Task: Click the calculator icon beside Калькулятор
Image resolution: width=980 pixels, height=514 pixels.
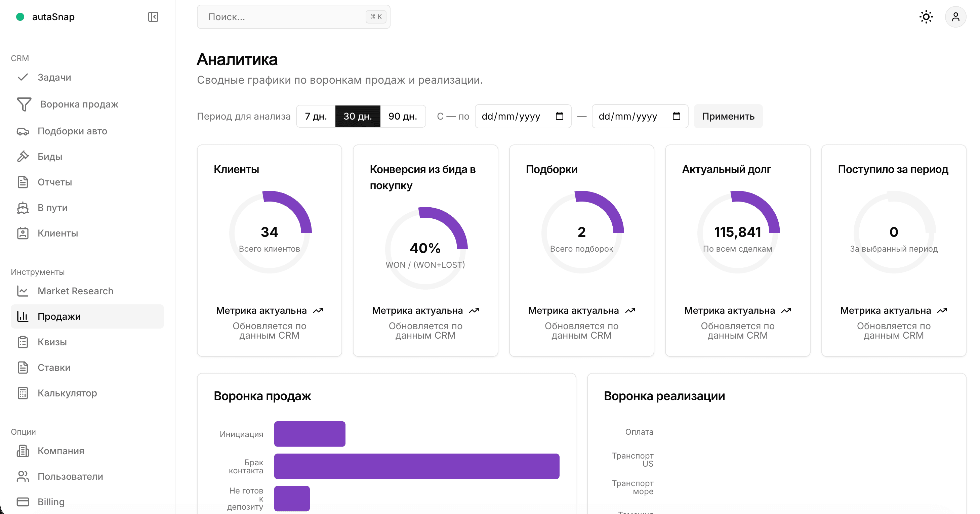Action: [x=23, y=393]
